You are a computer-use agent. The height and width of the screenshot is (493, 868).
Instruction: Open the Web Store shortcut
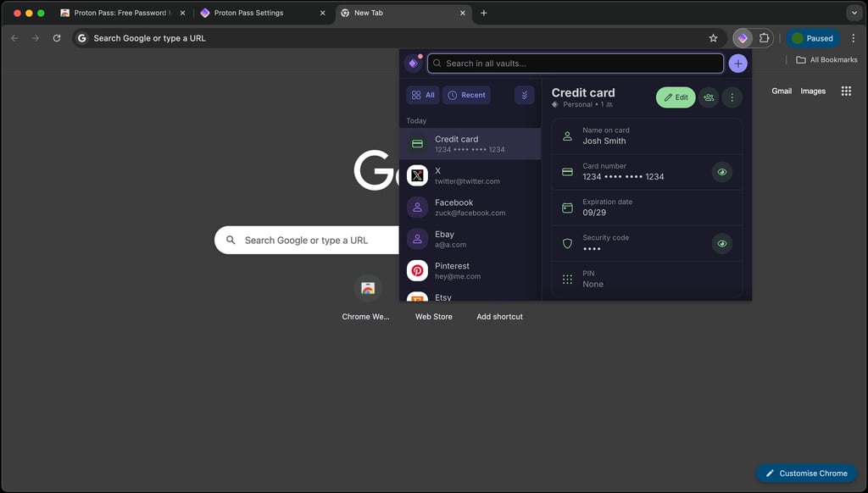click(x=433, y=317)
